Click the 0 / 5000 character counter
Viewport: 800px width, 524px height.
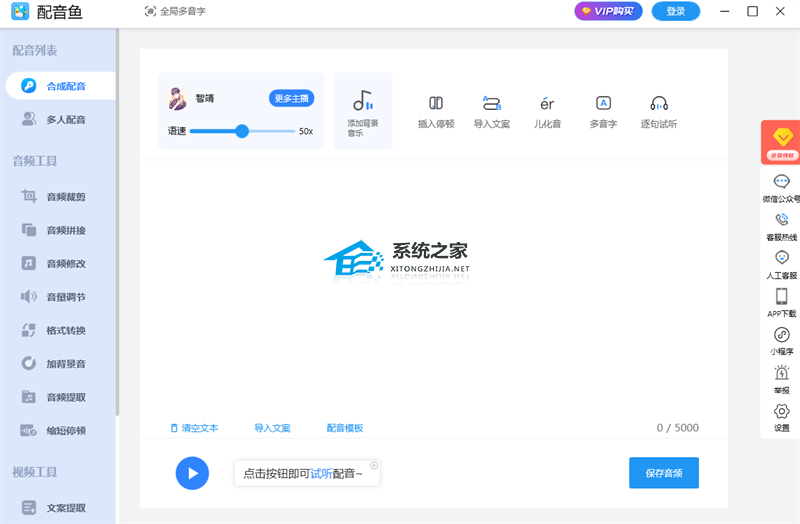click(x=678, y=428)
